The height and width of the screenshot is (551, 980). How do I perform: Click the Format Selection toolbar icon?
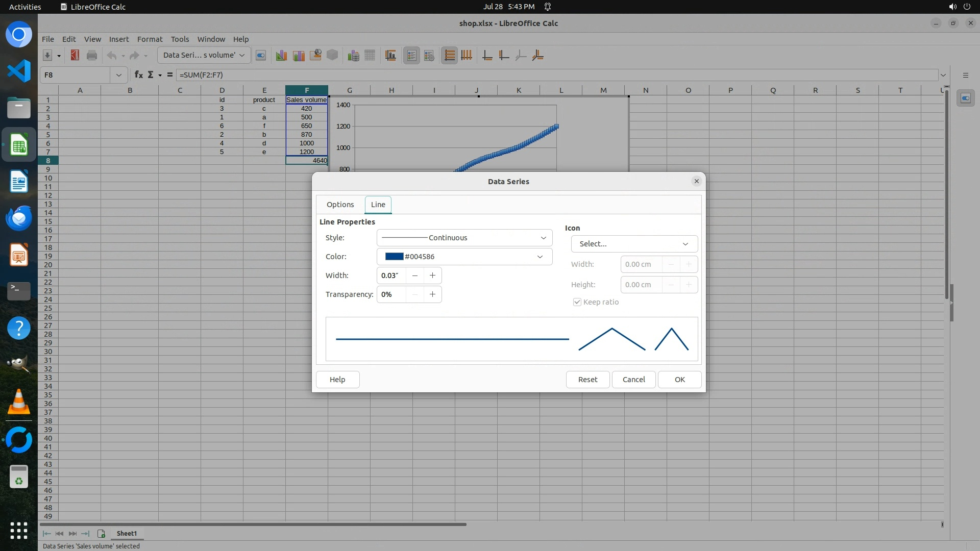pyautogui.click(x=261, y=55)
